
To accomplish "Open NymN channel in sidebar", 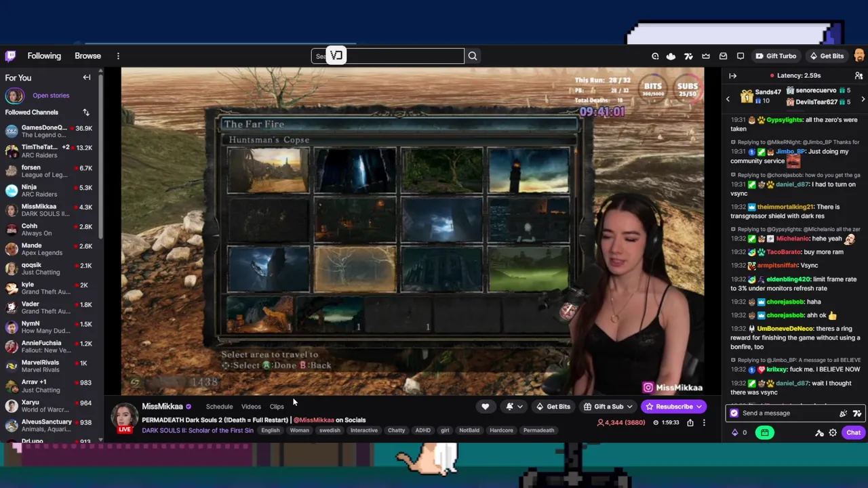I will (x=51, y=327).
